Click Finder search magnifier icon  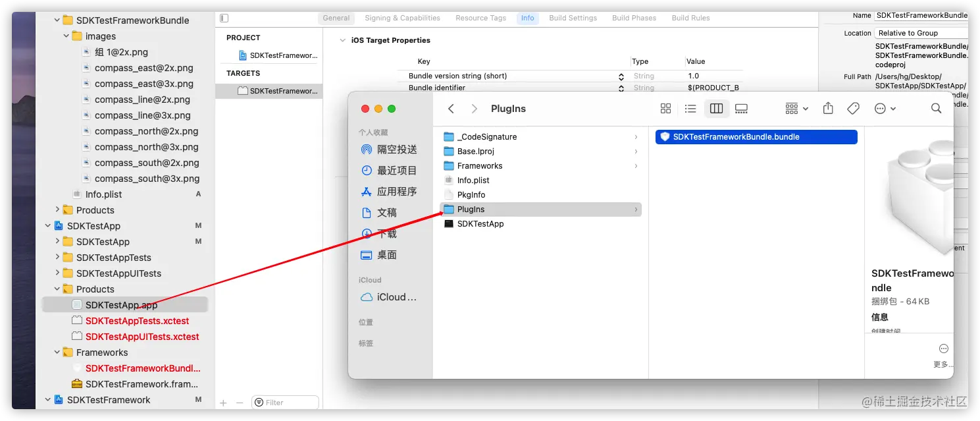tap(936, 109)
